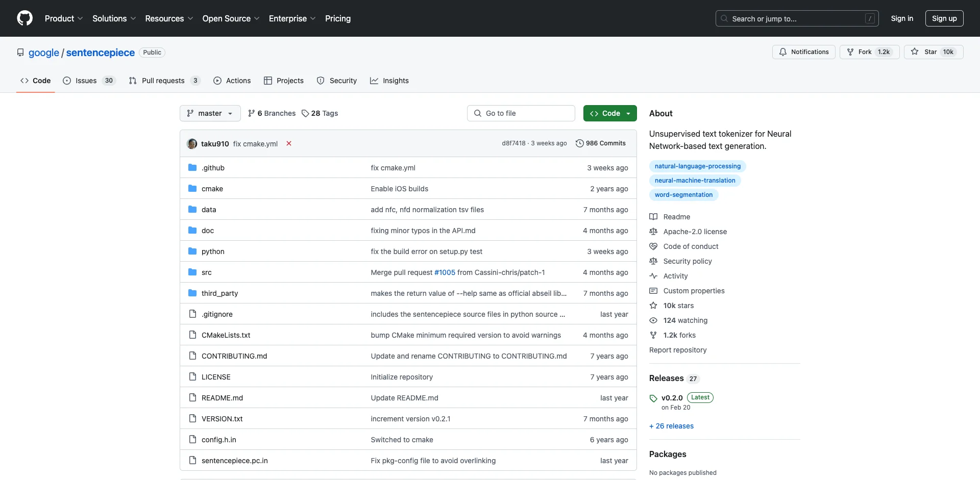Viewport: 980px width, 480px height.
Task: Click the Sign in link
Action: (902, 18)
